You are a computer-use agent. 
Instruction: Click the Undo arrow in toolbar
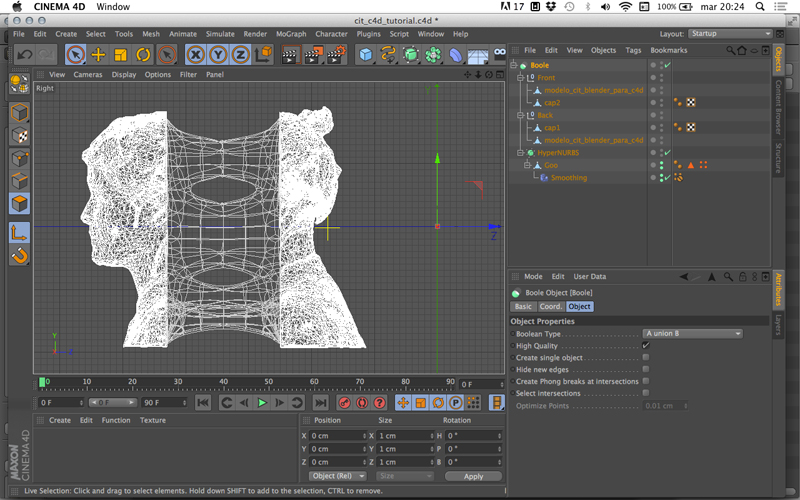point(24,55)
